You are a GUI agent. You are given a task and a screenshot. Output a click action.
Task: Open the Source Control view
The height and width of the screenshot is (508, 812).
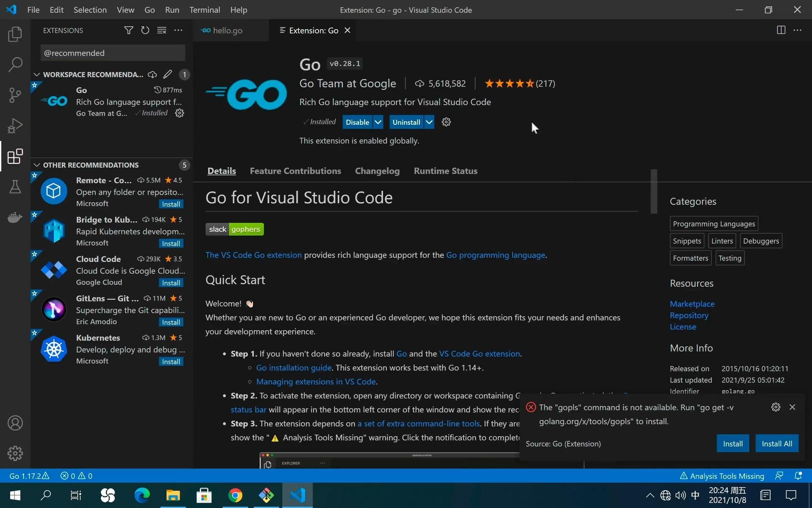(15, 95)
